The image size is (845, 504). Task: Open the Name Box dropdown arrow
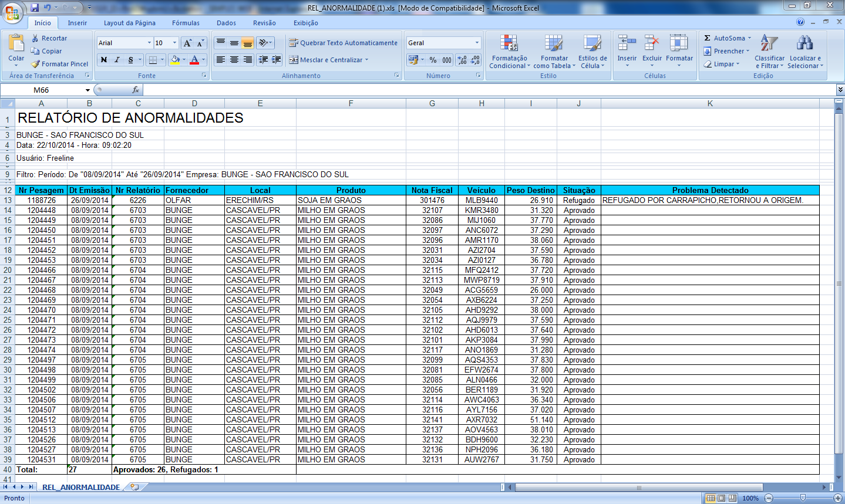coord(87,90)
